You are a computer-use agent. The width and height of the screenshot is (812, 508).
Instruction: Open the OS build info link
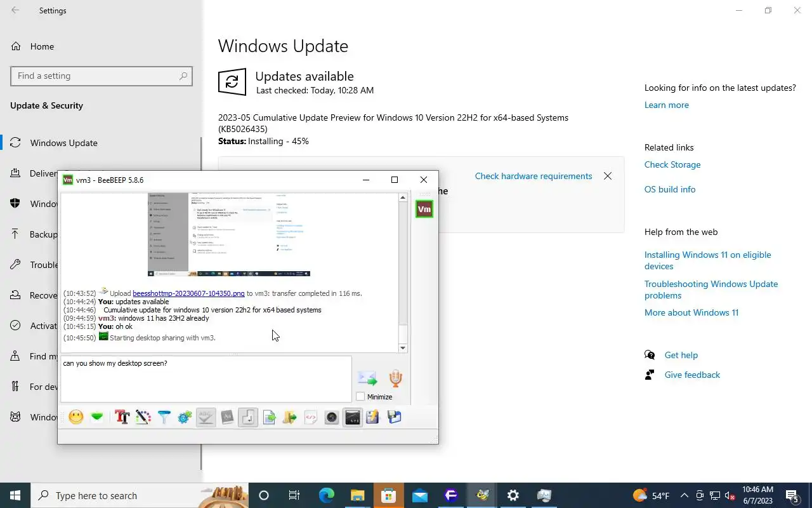point(670,189)
